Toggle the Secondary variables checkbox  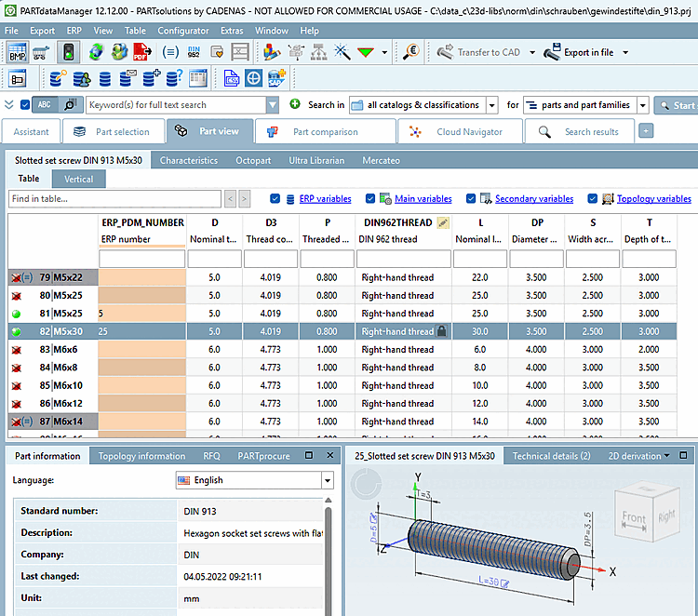(471, 198)
